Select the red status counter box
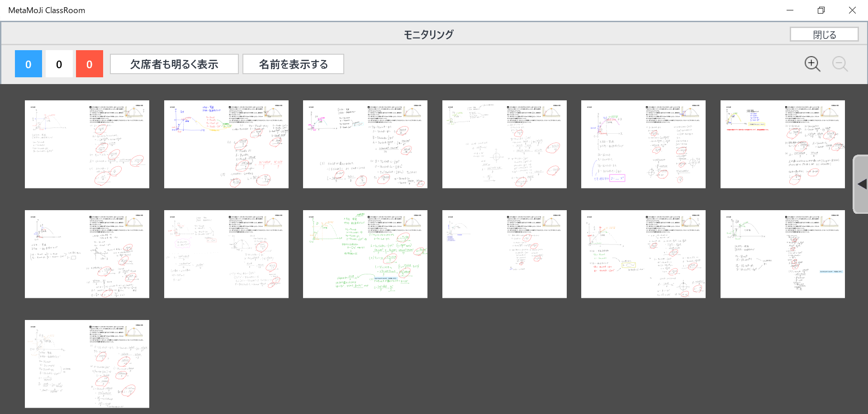This screenshot has width=868, height=414. [89, 64]
